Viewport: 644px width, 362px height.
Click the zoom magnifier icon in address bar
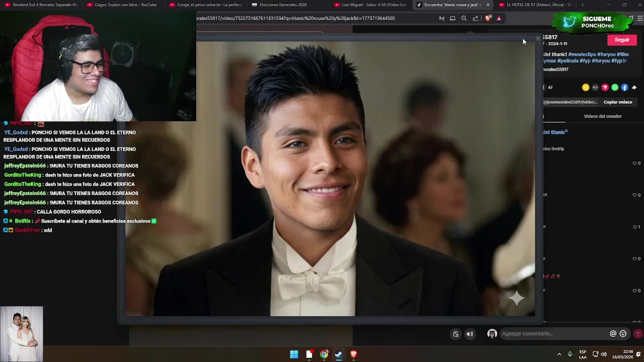[464, 18]
